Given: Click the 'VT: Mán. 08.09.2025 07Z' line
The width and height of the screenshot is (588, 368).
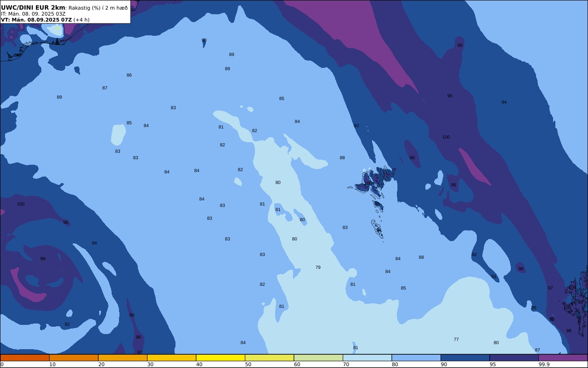Looking at the screenshot, I should (x=36, y=20).
